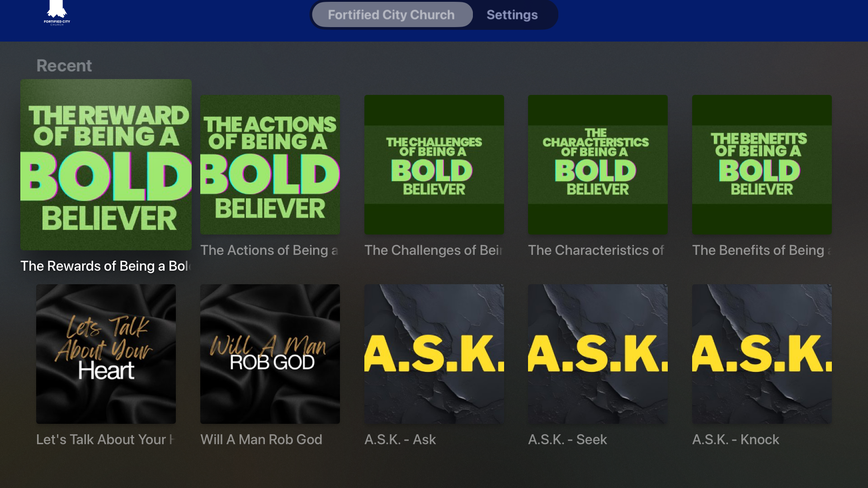Click 'The Challenges of Bei' title text

coord(434,250)
